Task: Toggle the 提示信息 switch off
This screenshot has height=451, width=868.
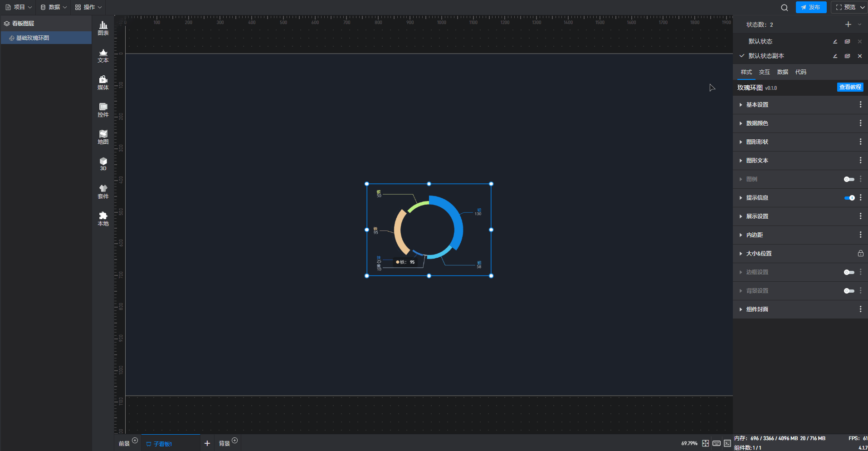Action: tap(849, 198)
